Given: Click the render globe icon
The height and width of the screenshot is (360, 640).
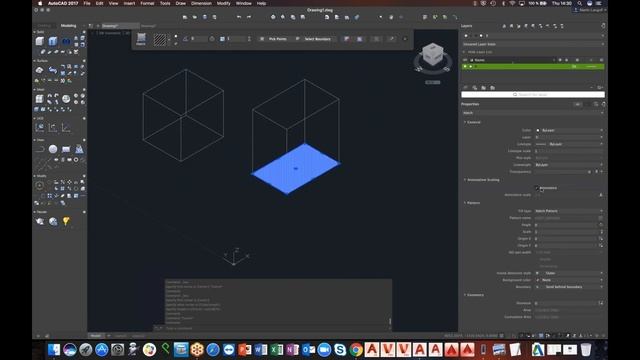Looking at the screenshot, I should 53,221.
